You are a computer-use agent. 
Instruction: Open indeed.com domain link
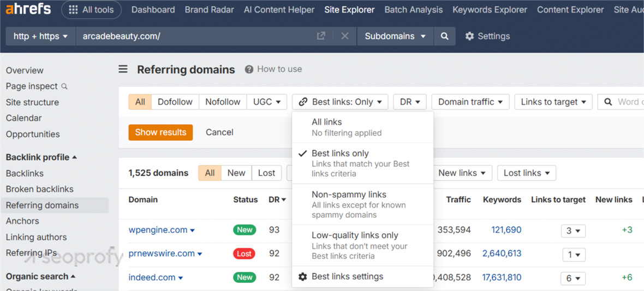152,277
